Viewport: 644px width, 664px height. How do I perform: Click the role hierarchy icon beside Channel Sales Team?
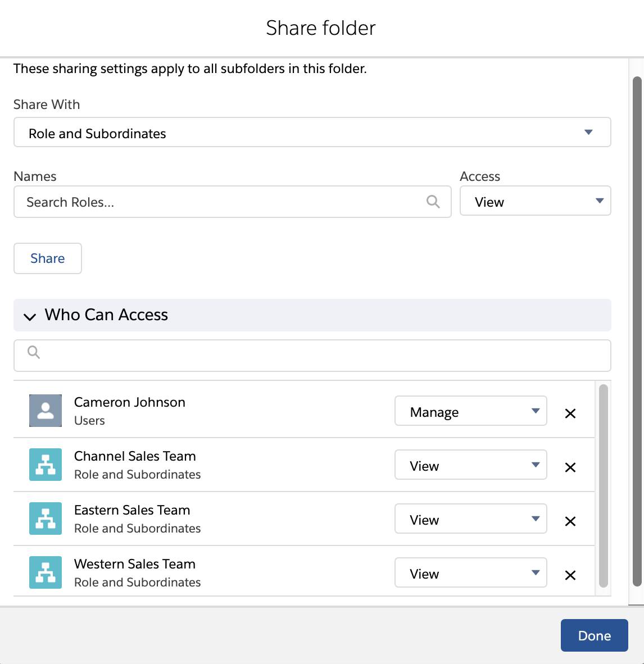click(x=45, y=465)
